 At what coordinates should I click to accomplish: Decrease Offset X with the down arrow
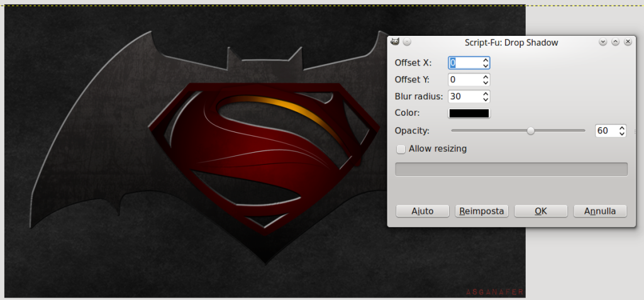(486, 66)
